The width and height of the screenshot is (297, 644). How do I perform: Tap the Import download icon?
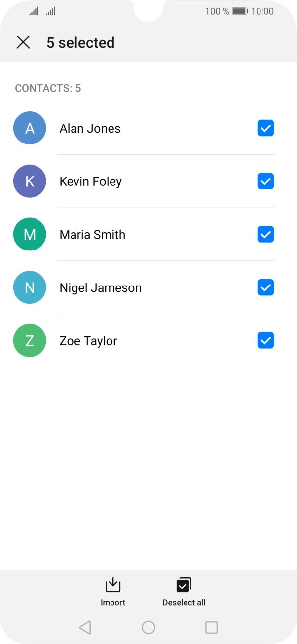point(113,585)
